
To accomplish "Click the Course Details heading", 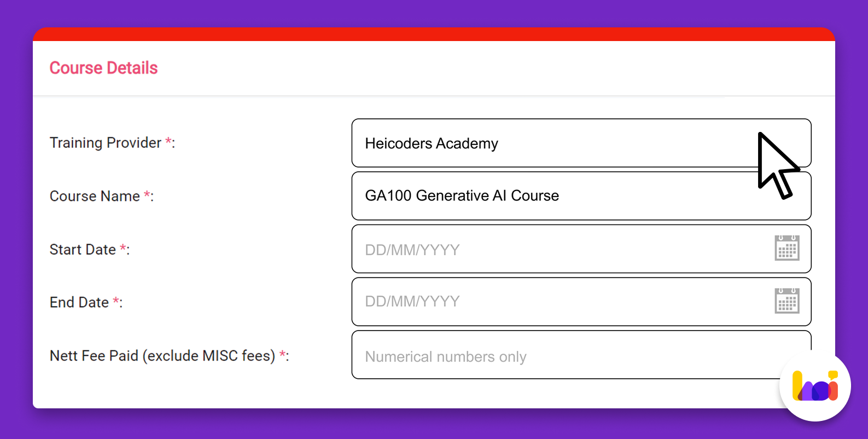I will (103, 67).
